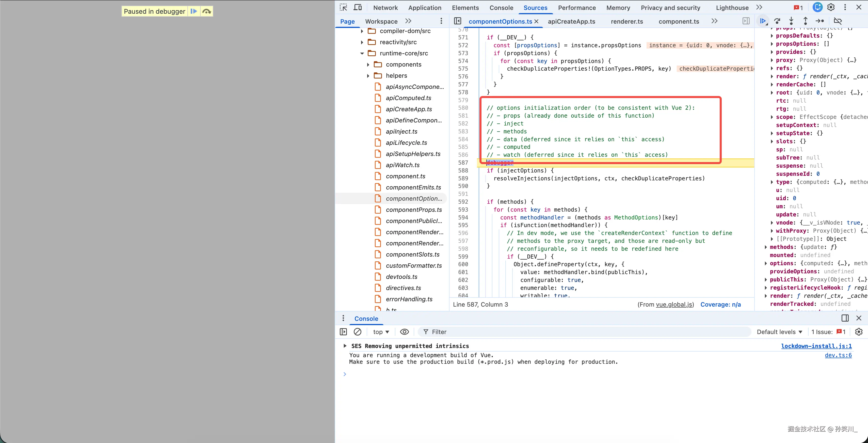Switch to the Network tab
Image resolution: width=868 pixels, height=443 pixels.
point(385,7)
